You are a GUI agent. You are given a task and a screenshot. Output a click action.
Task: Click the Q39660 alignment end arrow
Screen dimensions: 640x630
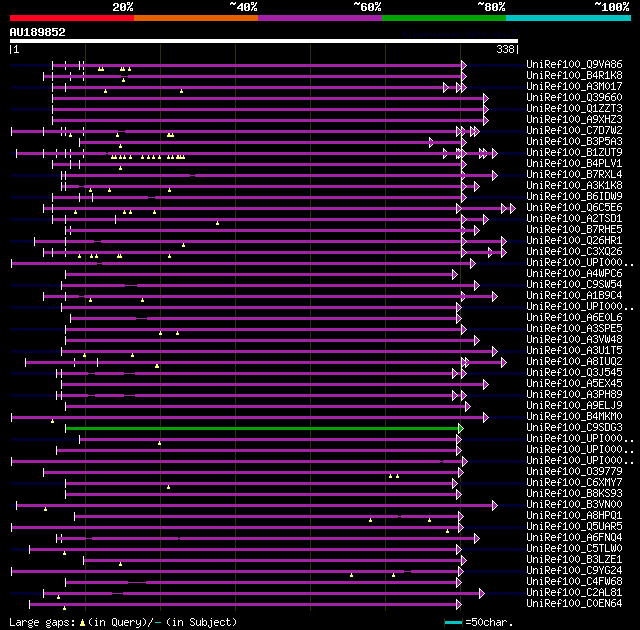click(x=486, y=98)
